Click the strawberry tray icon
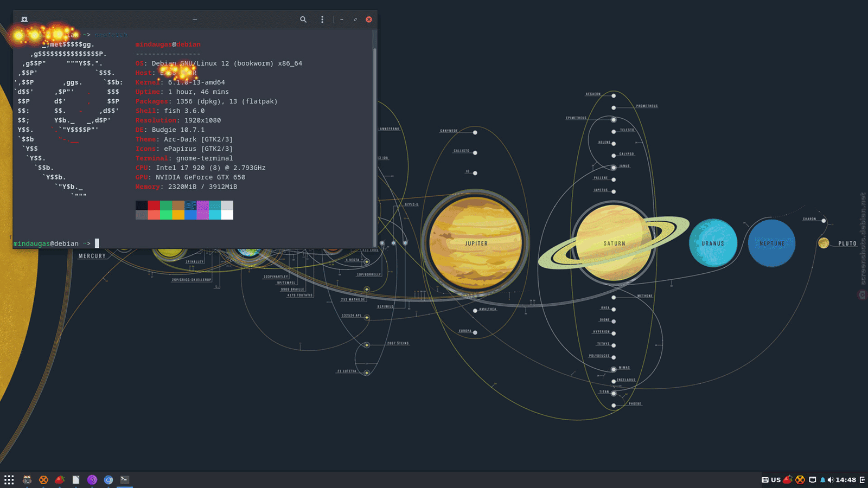This screenshot has height=488, width=868. coord(788,480)
